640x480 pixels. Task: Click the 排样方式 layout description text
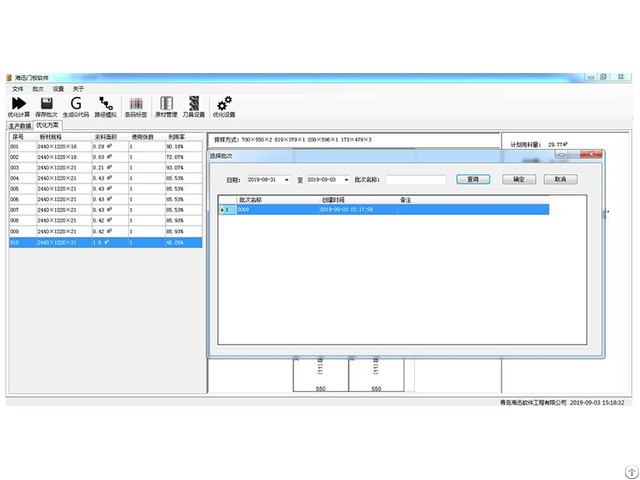[x=293, y=140]
